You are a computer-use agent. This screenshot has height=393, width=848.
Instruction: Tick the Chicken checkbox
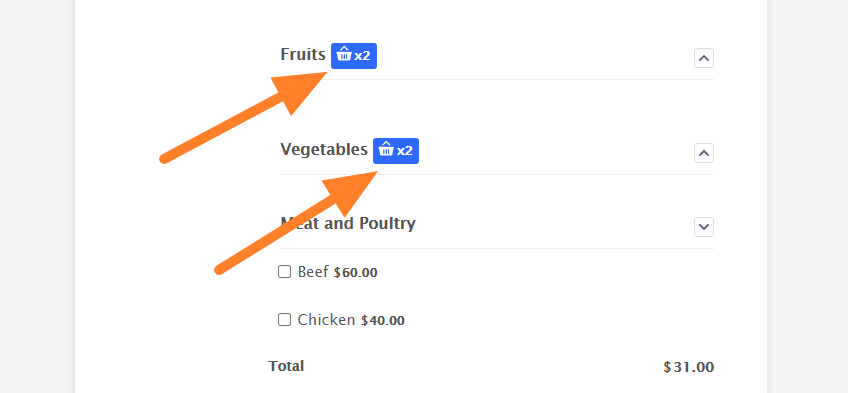click(284, 319)
